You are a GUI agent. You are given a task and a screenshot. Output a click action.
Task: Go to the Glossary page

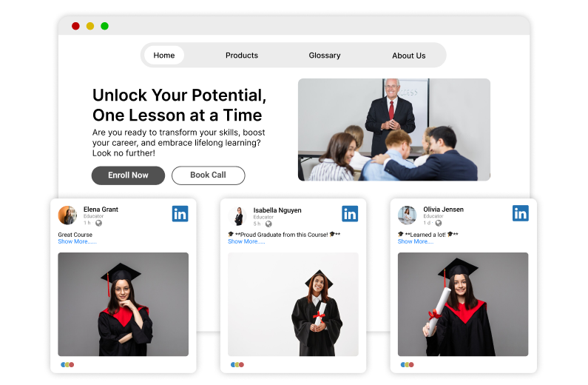tap(325, 56)
